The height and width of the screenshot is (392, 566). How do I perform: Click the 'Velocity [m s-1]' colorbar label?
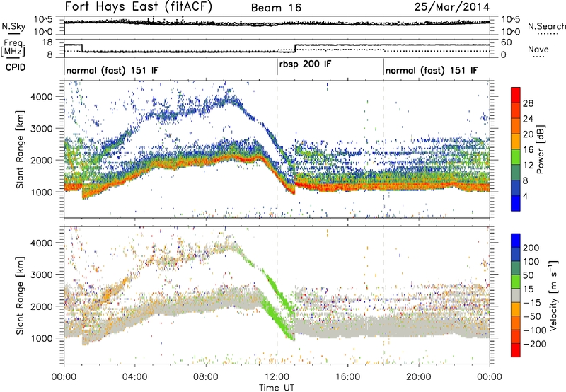pyautogui.click(x=553, y=294)
